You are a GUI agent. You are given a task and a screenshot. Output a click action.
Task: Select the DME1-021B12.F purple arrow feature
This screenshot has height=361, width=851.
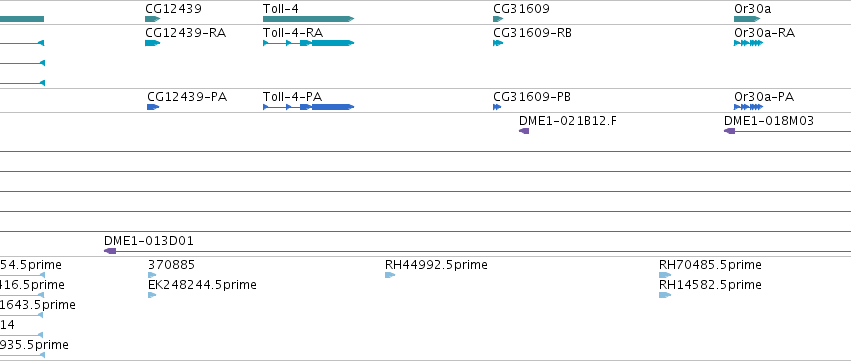tap(524, 131)
